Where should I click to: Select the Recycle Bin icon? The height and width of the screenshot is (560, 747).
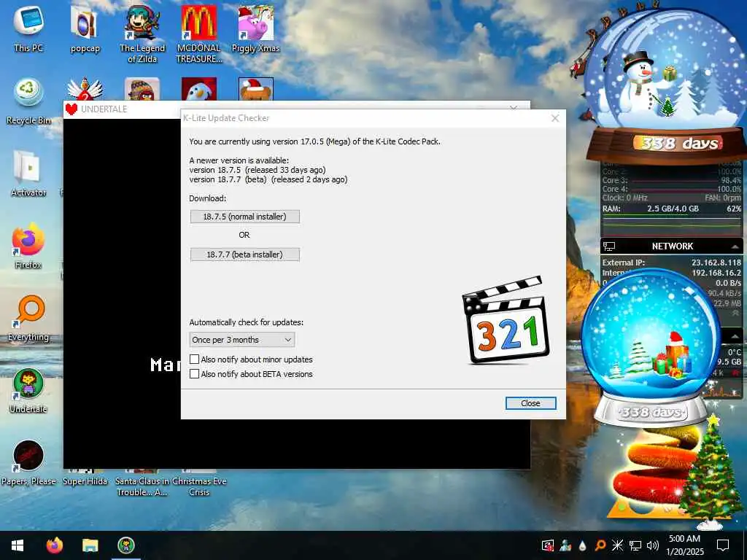pos(28,101)
